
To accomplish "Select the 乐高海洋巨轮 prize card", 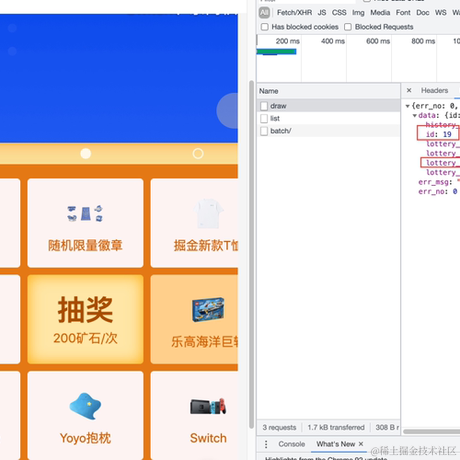I will click(x=194, y=319).
